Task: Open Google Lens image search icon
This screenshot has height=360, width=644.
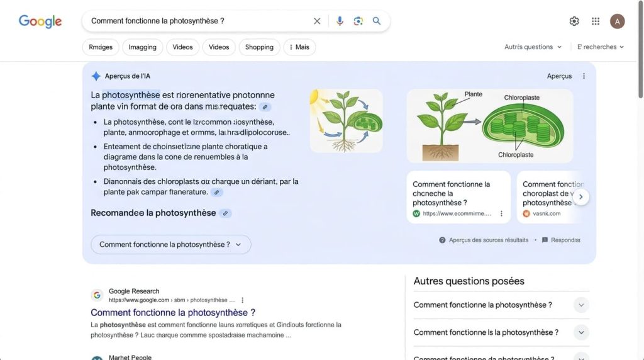Action: (358, 21)
